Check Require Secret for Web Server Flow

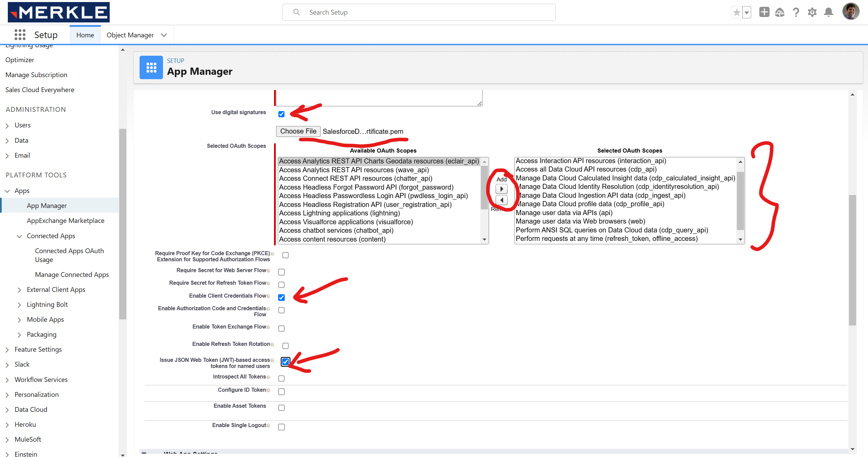point(282,272)
